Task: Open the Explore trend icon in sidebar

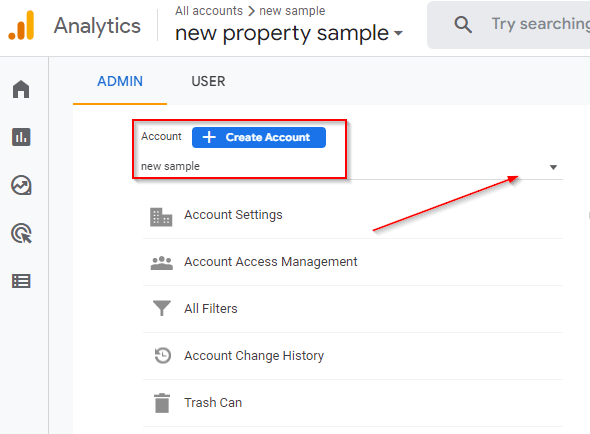Action: point(21,185)
